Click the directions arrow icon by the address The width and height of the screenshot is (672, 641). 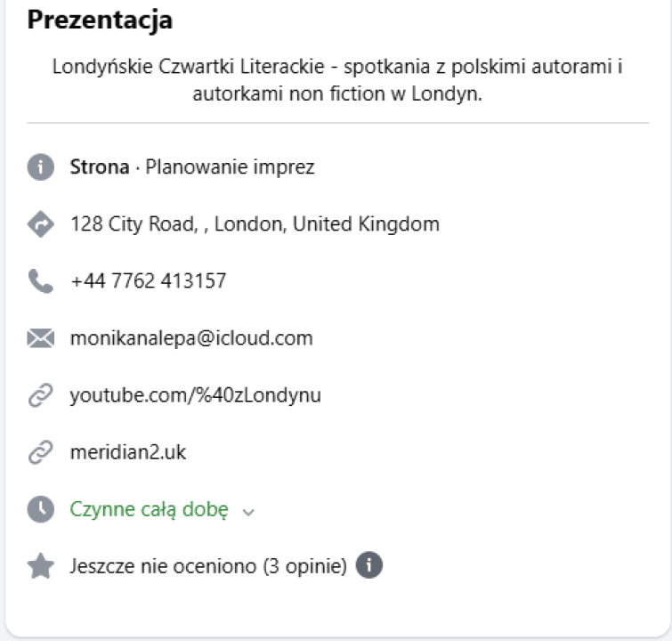[x=41, y=224]
